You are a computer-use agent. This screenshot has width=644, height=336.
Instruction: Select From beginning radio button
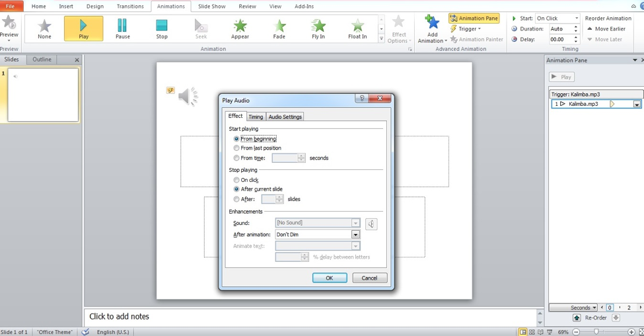pyautogui.click(x=236, y=139)
